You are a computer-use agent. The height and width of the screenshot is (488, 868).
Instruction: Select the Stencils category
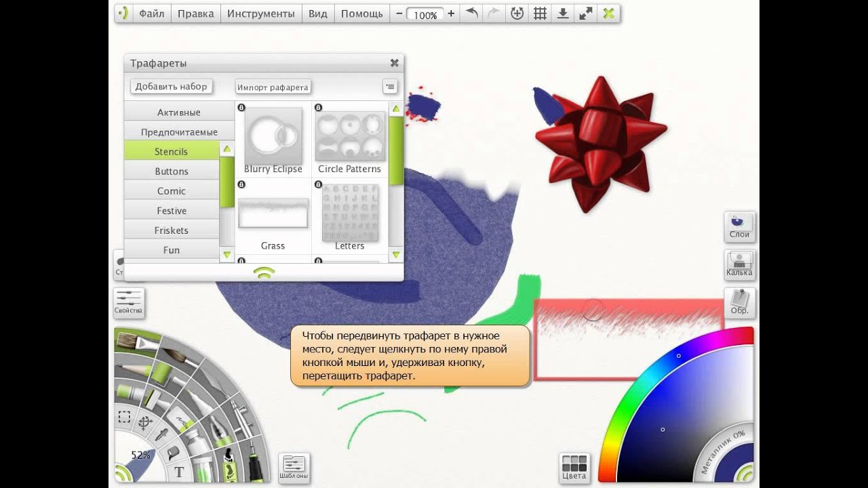[171, 151]
